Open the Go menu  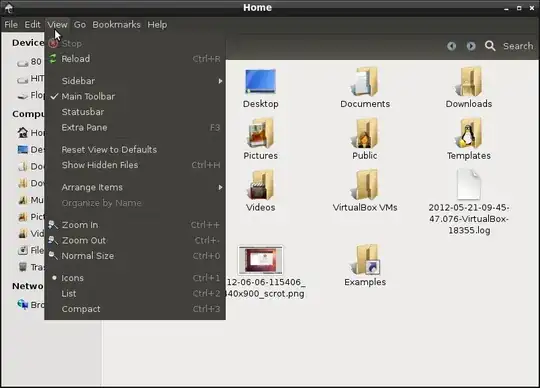(x=80, y=25)
